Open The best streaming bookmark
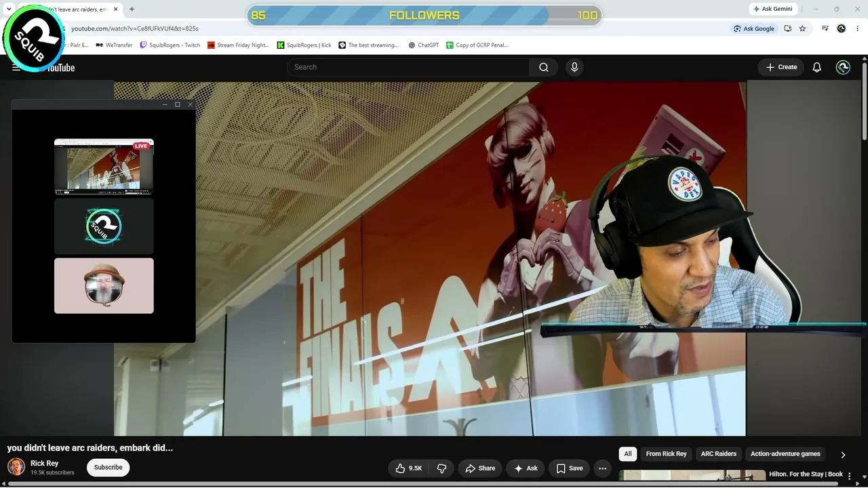Image resolution: width=868 pixels, height=488 pixels. point(369,45)
